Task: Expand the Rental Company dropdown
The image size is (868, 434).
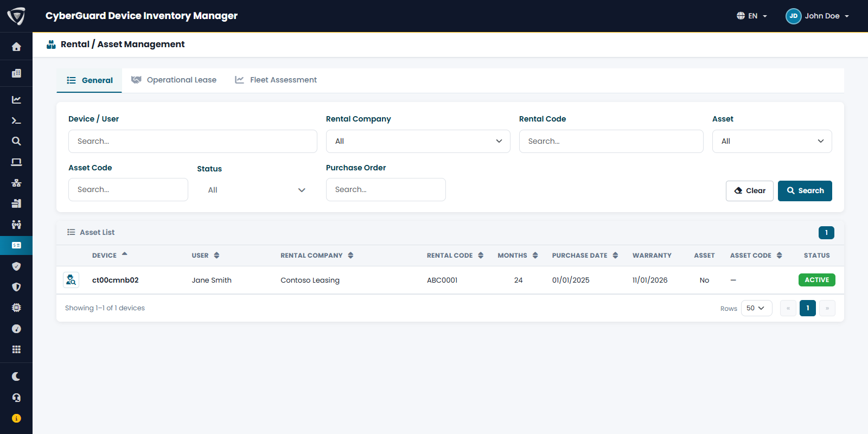Action: (x=418, y=141)
